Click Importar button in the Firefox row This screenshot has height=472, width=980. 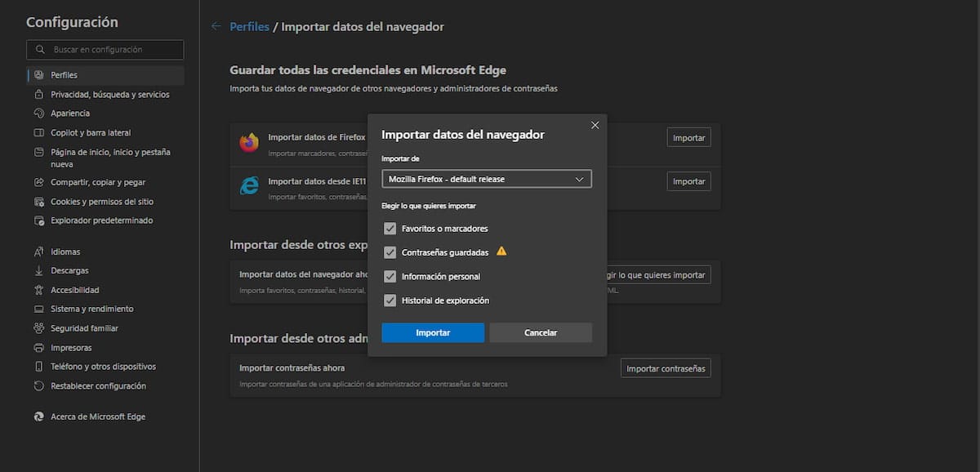tap(688, 138)
